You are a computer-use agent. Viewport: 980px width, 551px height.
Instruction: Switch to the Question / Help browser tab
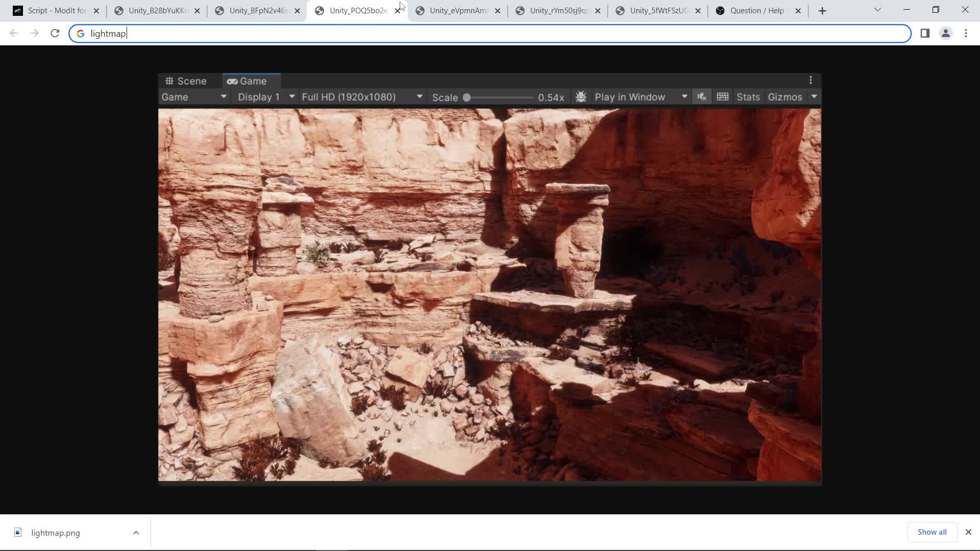click(x=756, y=11)
